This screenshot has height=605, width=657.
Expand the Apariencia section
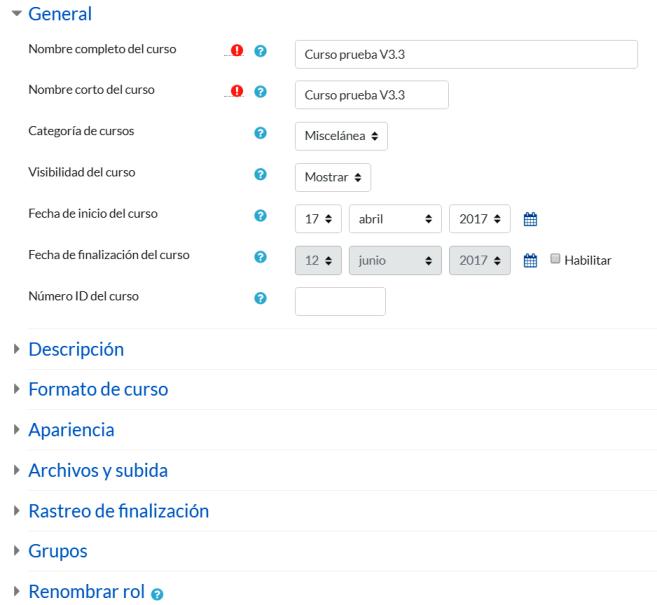71,430
